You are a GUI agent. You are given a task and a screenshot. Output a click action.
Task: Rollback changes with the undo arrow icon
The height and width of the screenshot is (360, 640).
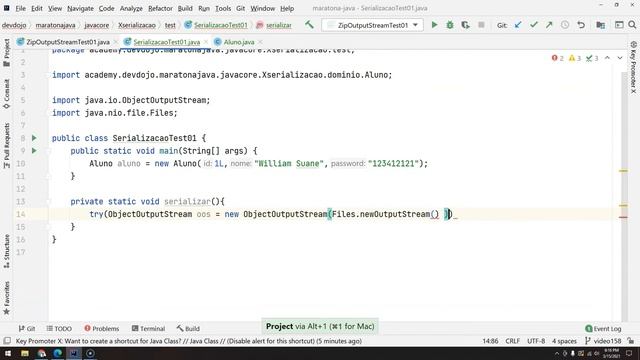coord(581,25)
